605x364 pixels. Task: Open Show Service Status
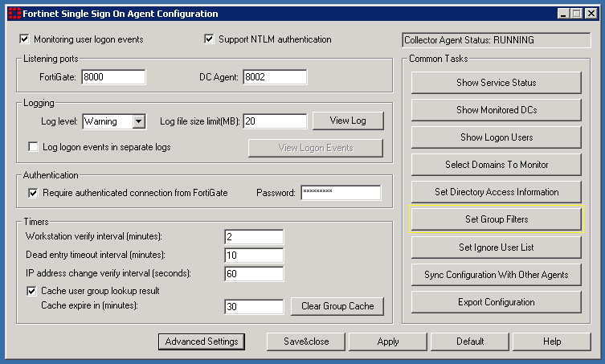point(496,83)
